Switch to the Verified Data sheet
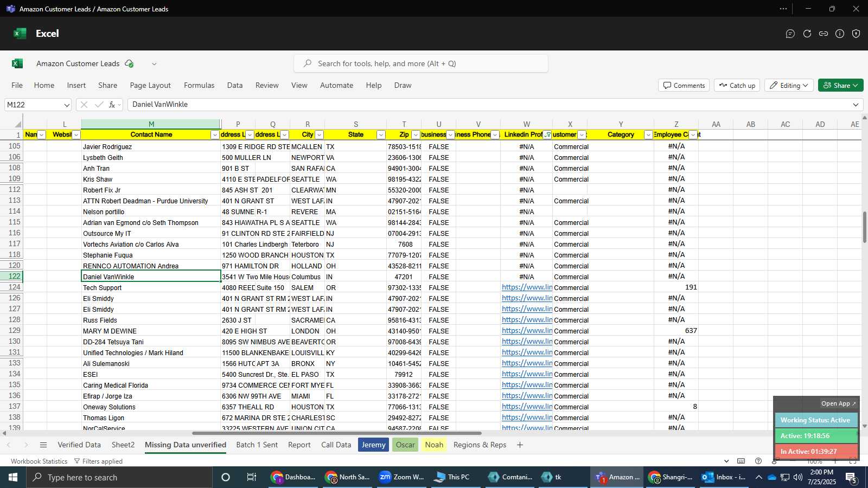868x488 pixels. [x=79, y=445]
